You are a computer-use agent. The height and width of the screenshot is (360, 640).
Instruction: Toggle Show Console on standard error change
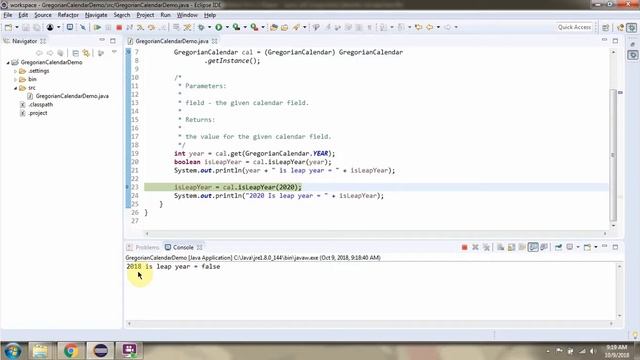tap(544, 247)
